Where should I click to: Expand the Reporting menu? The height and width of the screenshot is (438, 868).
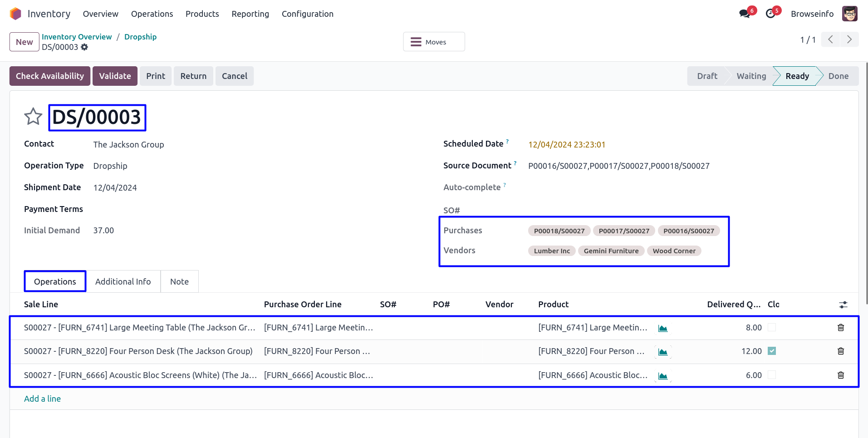click(250, 14)
